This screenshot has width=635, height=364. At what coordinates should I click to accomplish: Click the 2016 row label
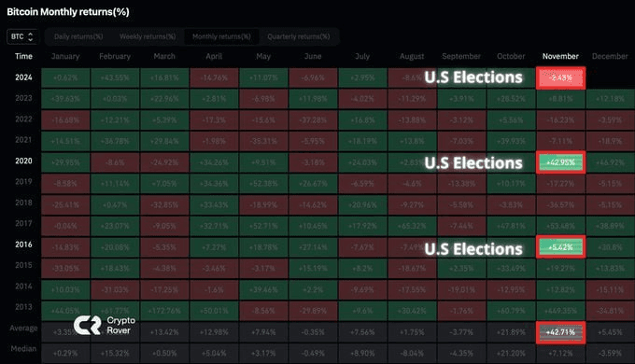coord(23,245)
